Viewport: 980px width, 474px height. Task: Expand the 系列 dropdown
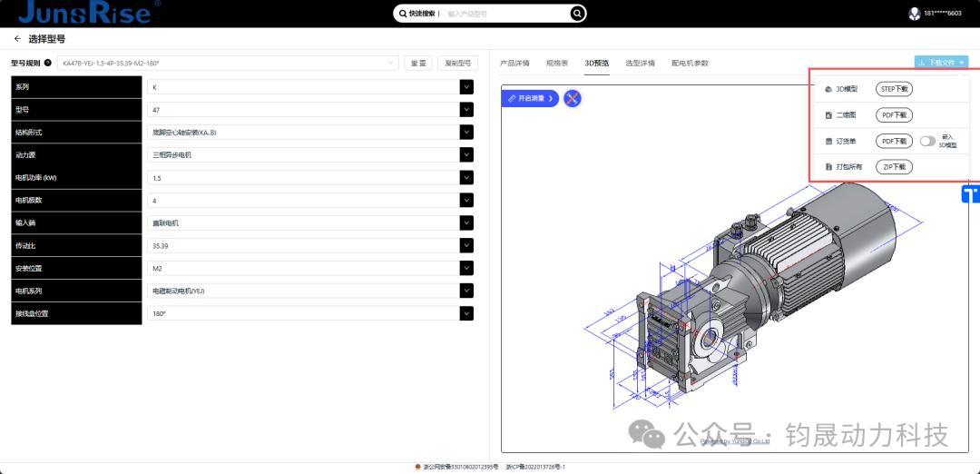(x=466, y=87)
